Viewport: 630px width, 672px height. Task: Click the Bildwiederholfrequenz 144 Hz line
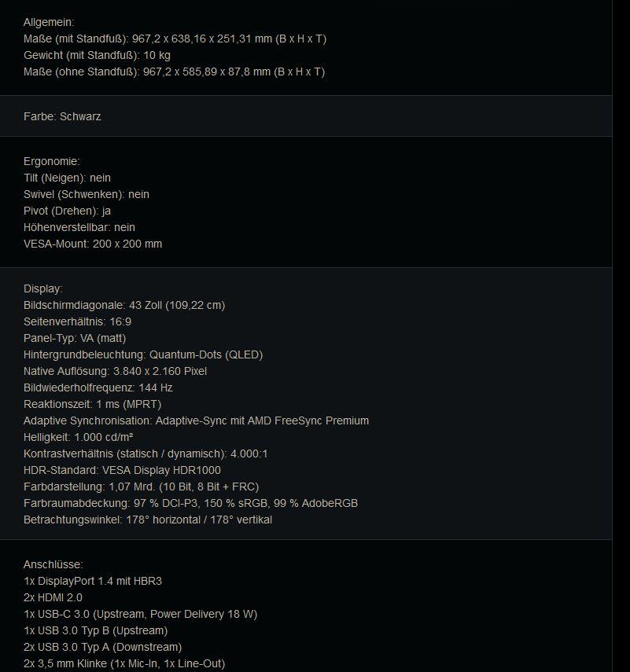point(98,387)
